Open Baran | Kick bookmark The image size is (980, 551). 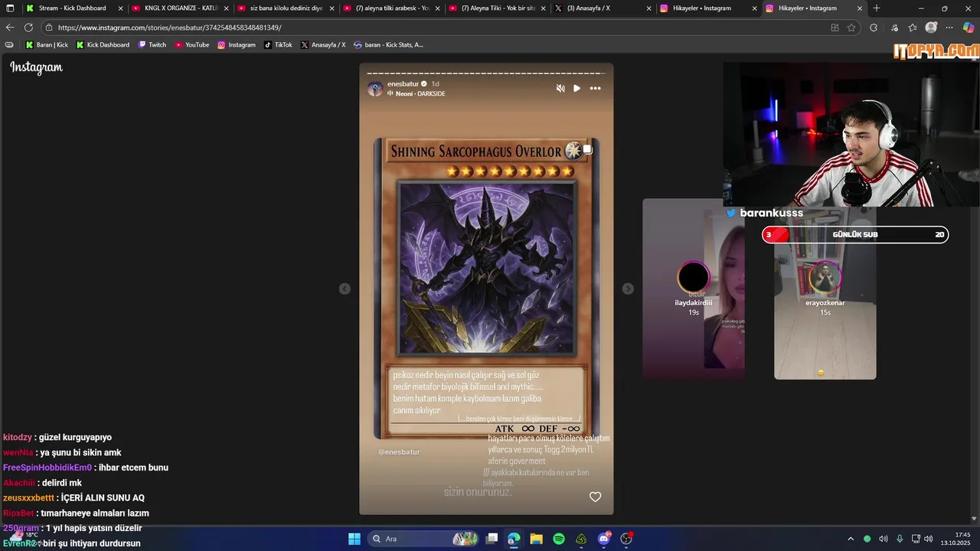(47, 45)
